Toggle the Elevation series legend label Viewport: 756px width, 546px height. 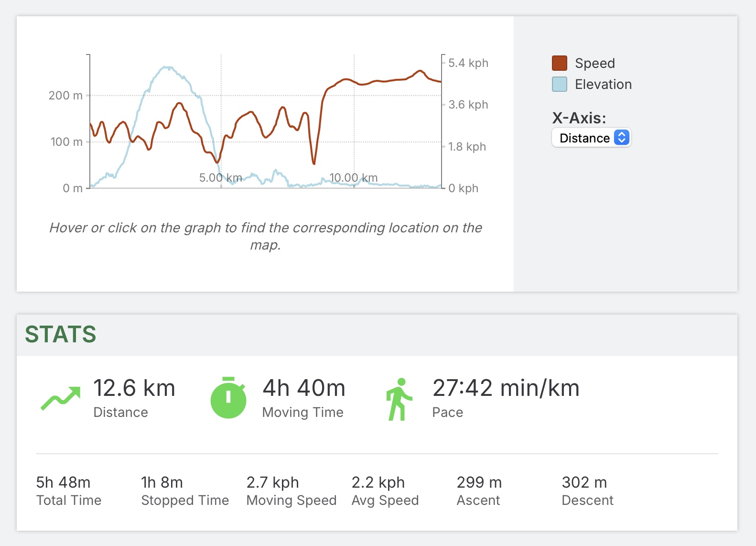(x=603, y=84)
